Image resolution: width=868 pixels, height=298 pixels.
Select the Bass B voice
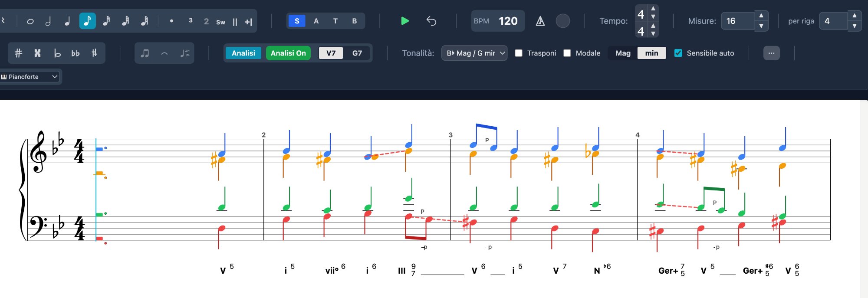[x=355, y=21]
